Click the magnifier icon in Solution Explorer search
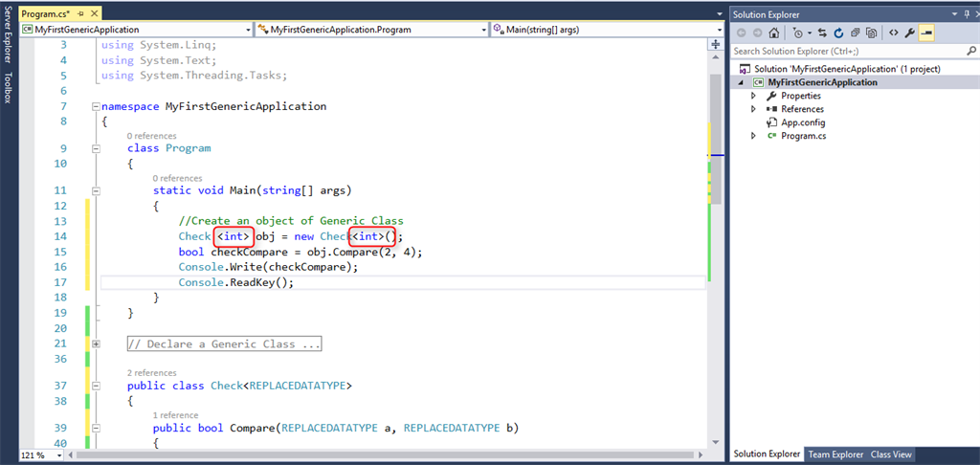Image resolution: width=980 pixels, height=465 pixels. [971, 52]
